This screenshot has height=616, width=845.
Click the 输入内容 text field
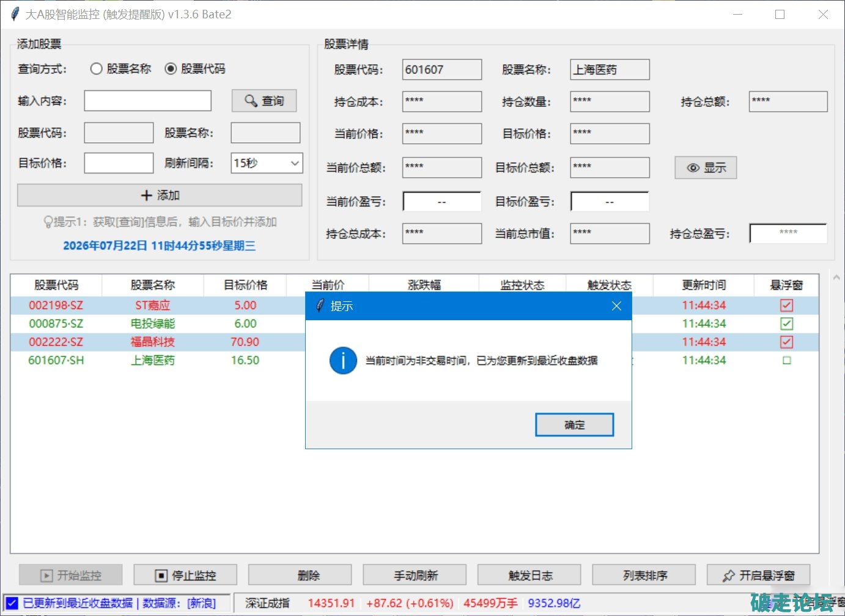147,101
